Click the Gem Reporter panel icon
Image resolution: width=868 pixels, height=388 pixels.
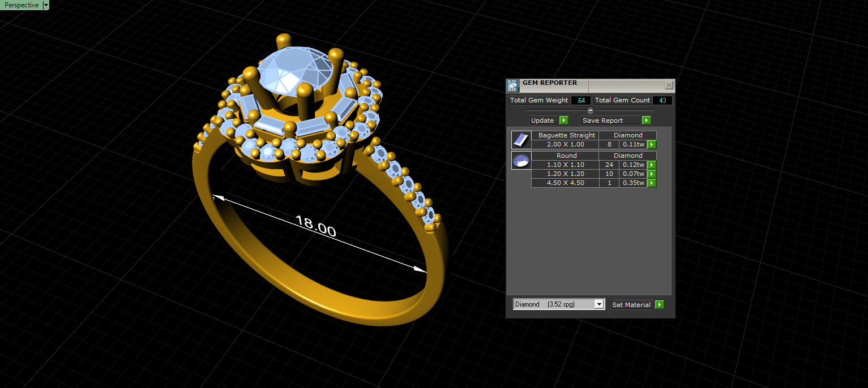pyautogui.click(x=512, y=85)
